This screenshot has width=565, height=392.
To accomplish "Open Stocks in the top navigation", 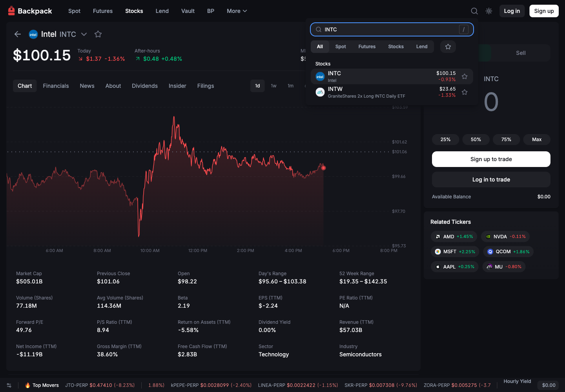I will (134, 11).
